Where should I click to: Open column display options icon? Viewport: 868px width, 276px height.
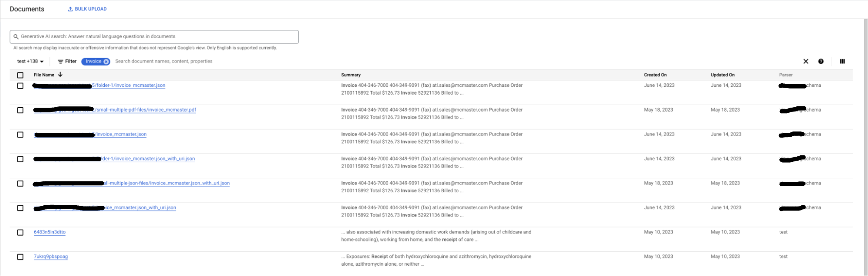tap(842, 62)
